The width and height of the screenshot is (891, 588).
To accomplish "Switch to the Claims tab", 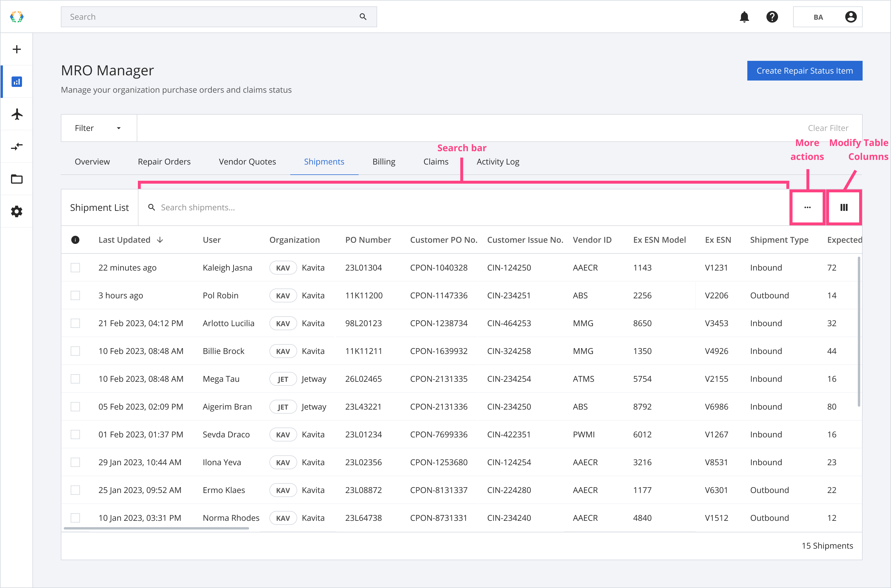I will 436,162.
